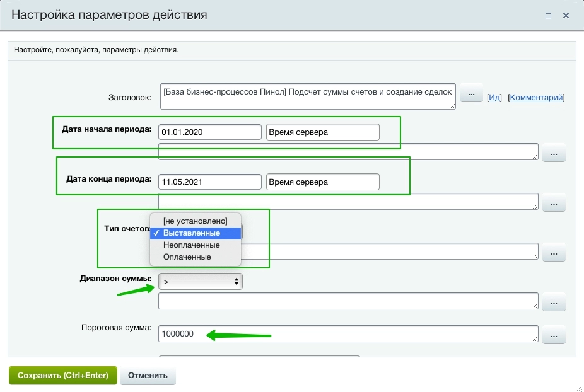Open the Диапазон суммы comparison dropdown
Image resolution: width=584 pixels, height=392 pixels.
pos(200,281)
